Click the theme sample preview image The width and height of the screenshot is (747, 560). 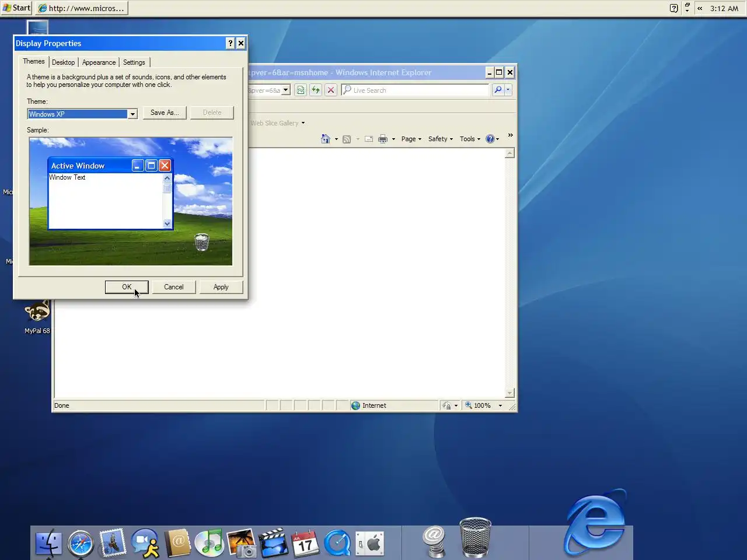tap(131, 201)
